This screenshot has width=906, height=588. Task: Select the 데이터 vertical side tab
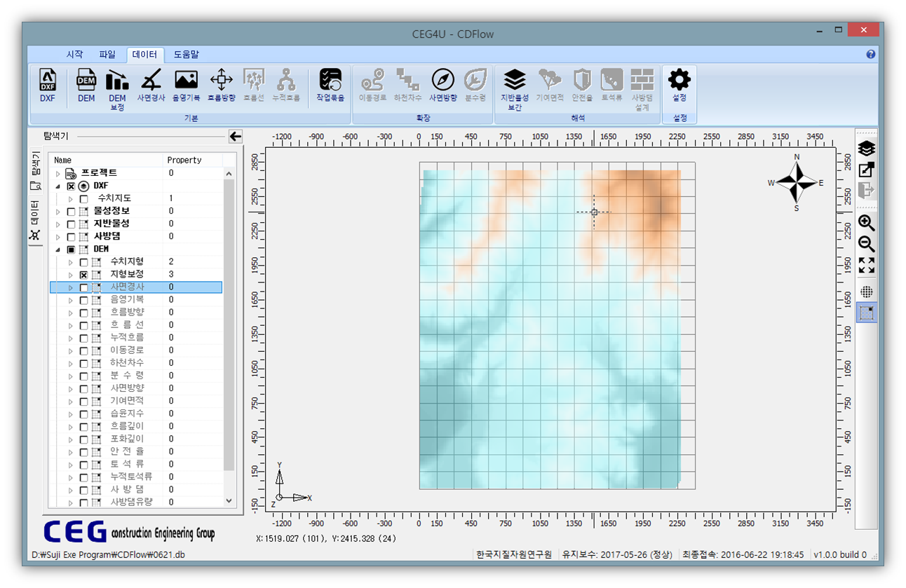(x=35, y=221)
